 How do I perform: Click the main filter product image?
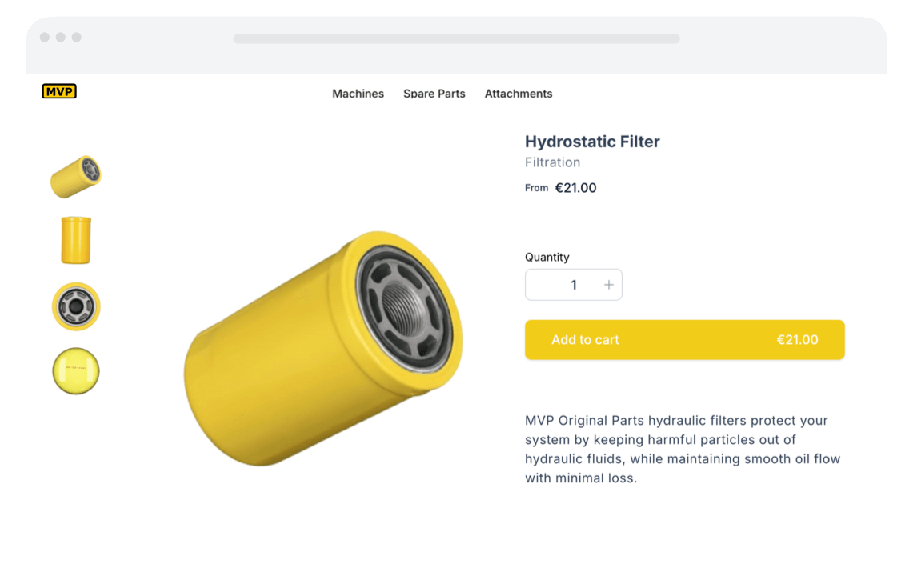coord(323,349)
